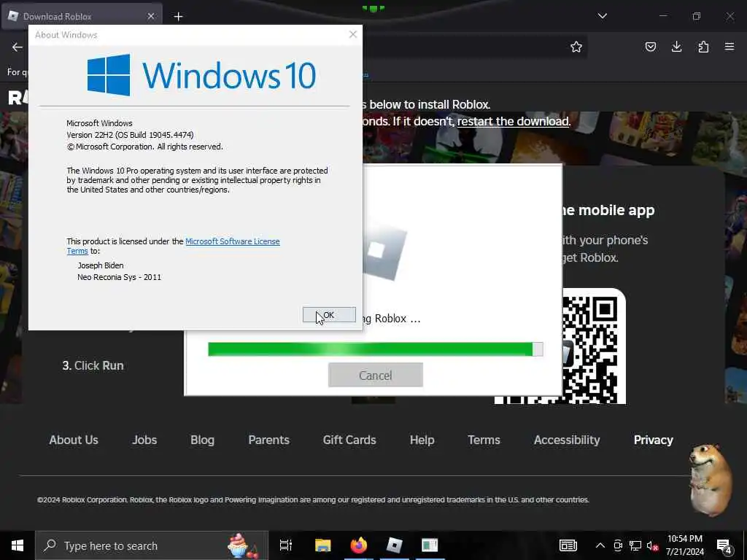
Task: Open the notification center icon
Action: point(724,545)
